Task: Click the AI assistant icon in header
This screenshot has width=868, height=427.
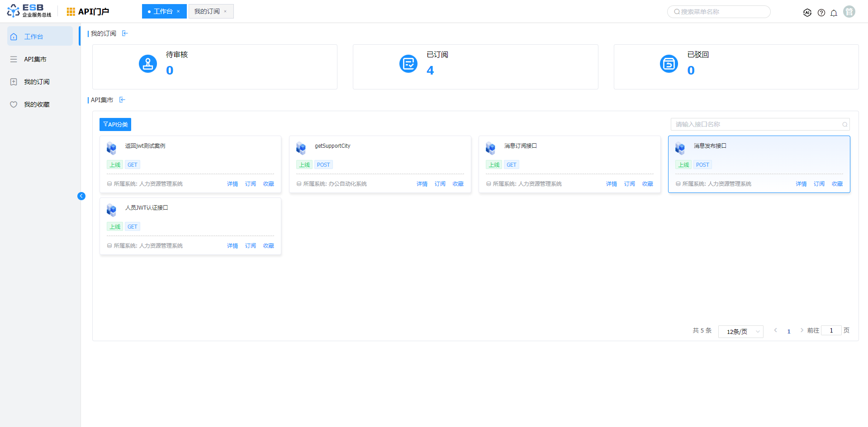Action: (807, 13)
